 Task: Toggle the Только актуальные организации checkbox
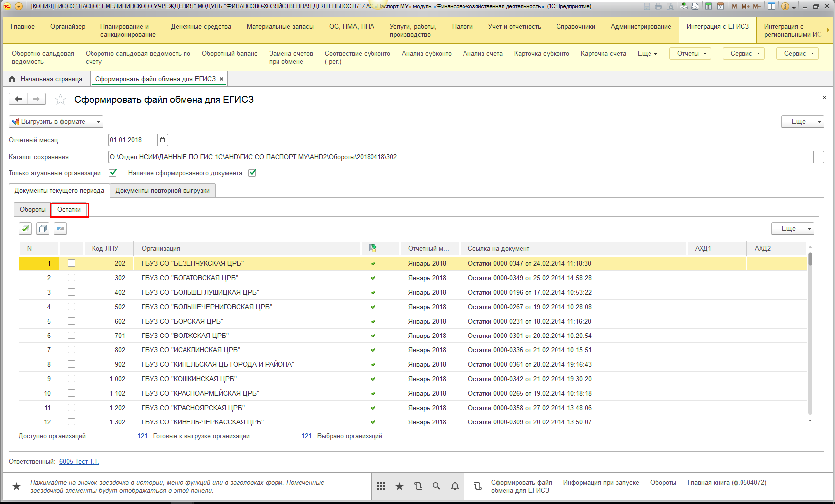point(113,173)
